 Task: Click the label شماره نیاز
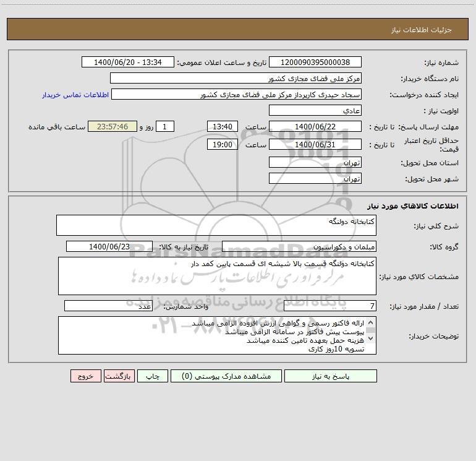[x=441, y=62]
